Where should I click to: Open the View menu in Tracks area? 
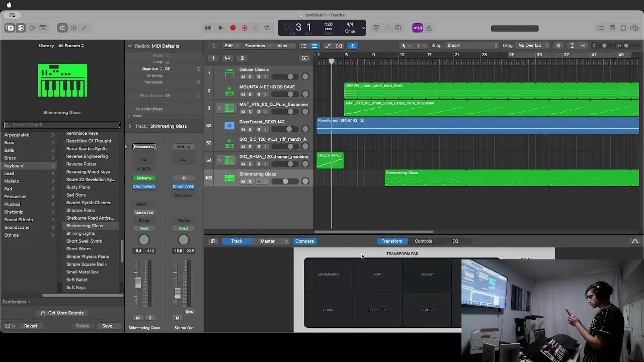pyautogui.click(x=285, y=46)
